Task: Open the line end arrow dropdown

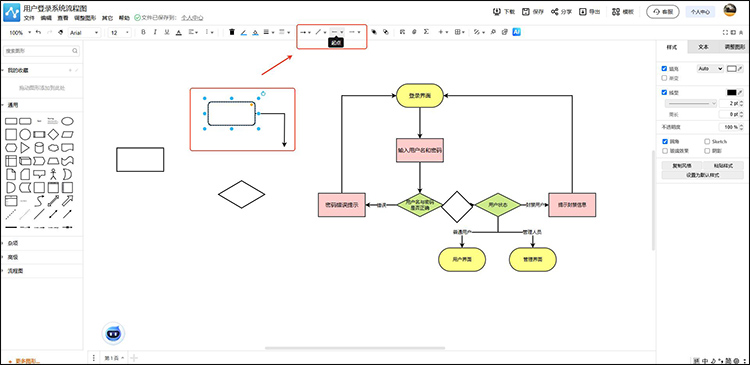Action: 354,32
